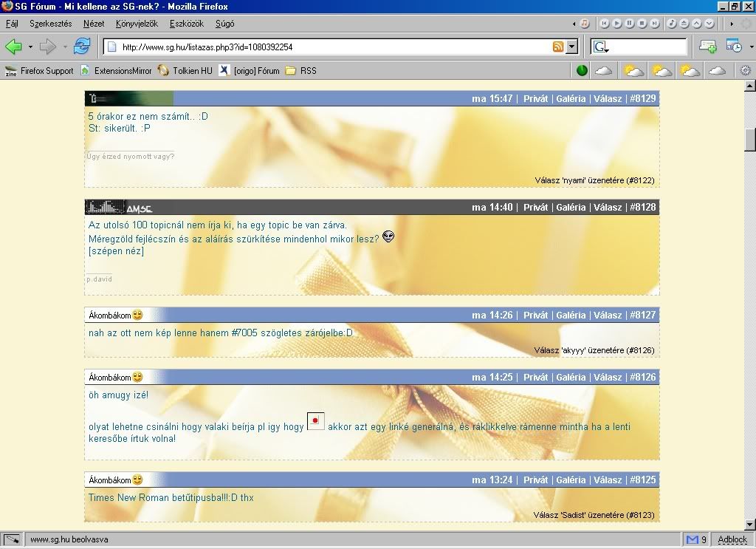756x549 pixels.
Task: Click the orange music note player icon
Action: [x=585, y=23]
